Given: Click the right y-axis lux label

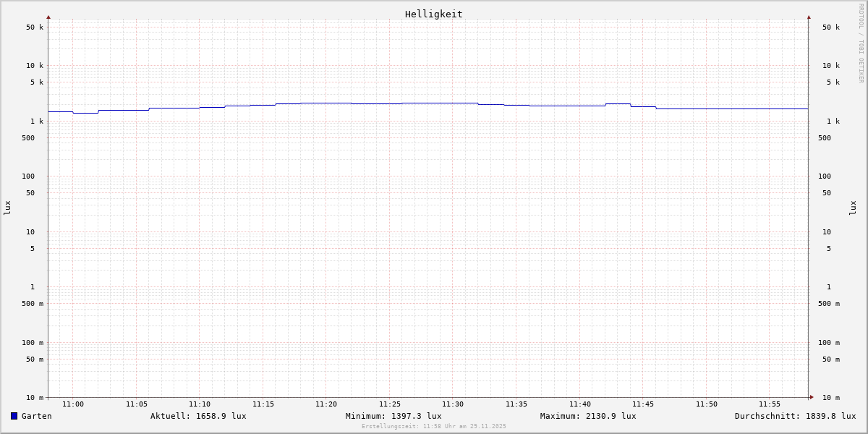Looking at the screenshot, I should pos(853,208).
